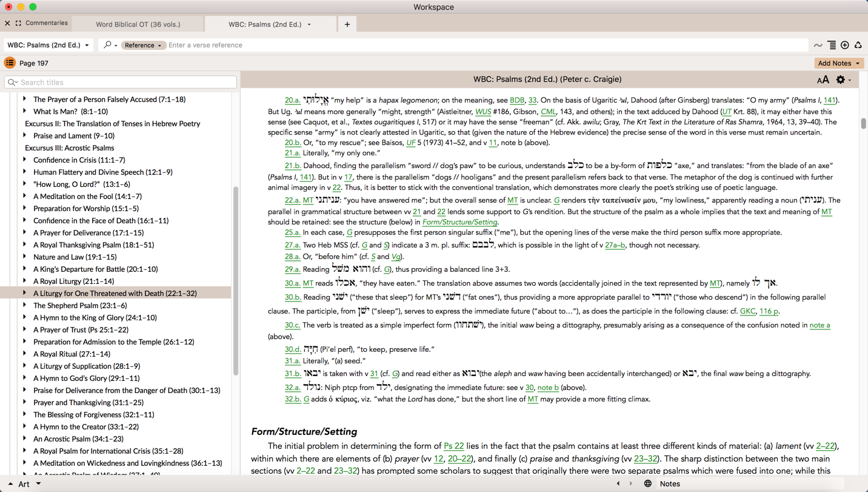Click the footnote 30.b. link

[293, 297]
